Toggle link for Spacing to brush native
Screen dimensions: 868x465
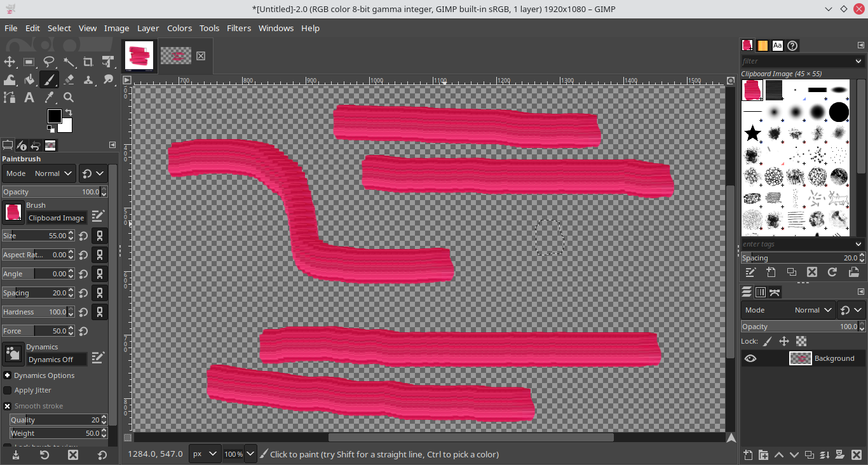tap(100, 293)
